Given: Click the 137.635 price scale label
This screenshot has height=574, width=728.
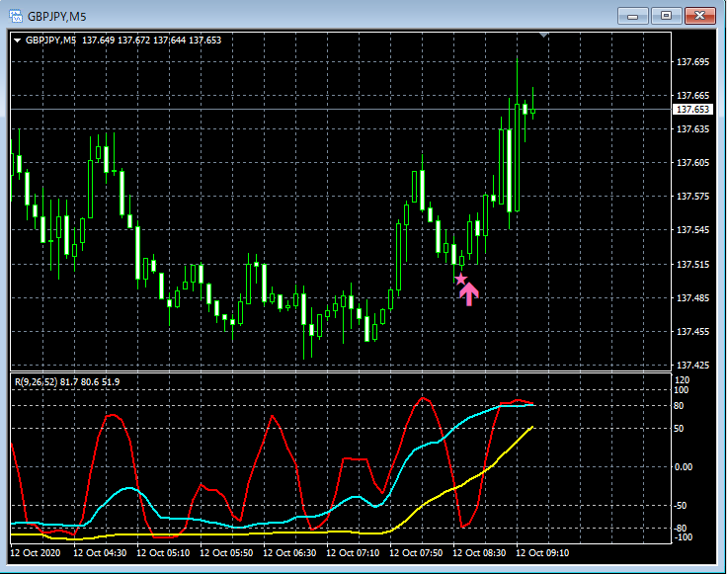Looking at the screenshot, I should pyautogui.click(x=692, y=129).
